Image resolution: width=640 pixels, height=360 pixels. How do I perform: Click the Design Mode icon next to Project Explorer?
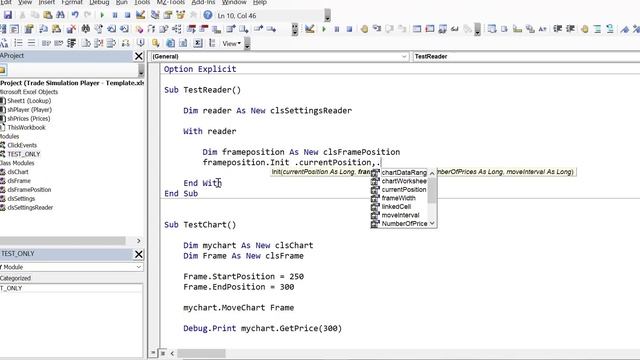point(140,16)
